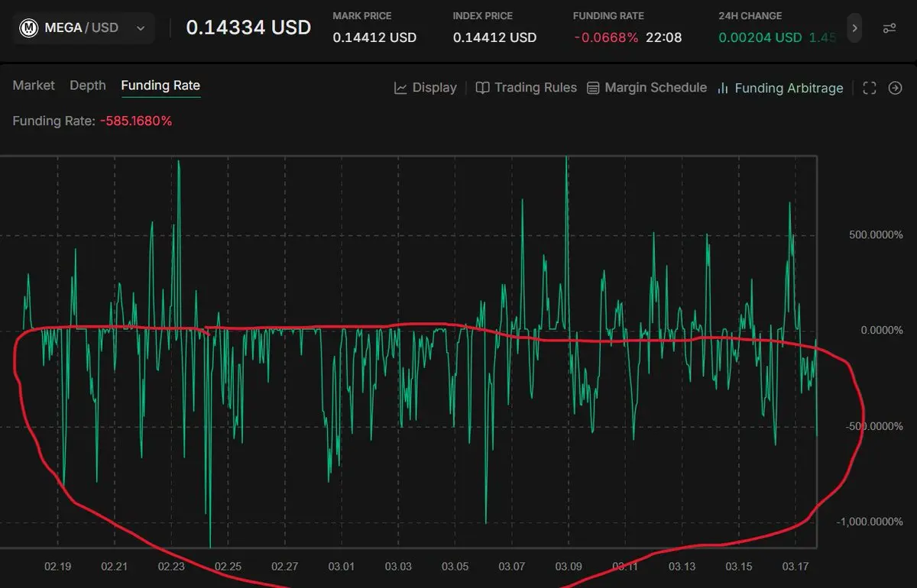Open Trading Rules
Screen dimensions: 917x588
[527, 88]
